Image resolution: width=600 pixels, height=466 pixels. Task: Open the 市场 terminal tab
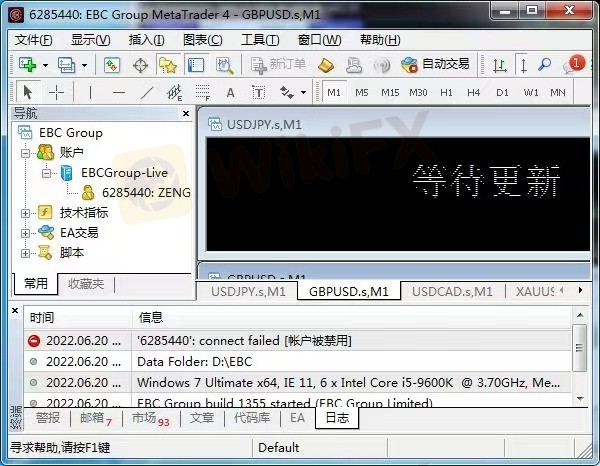[x=150, y=418]
